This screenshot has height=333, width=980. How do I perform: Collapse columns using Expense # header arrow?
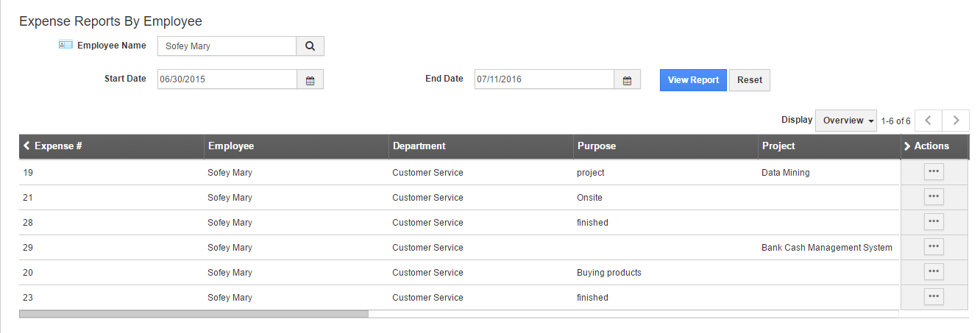coord(27,146)
